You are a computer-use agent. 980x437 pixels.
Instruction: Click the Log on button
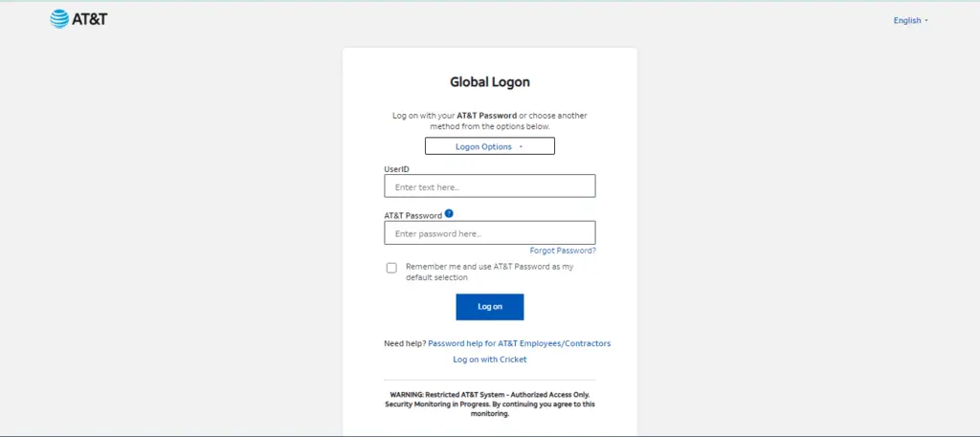489,307
